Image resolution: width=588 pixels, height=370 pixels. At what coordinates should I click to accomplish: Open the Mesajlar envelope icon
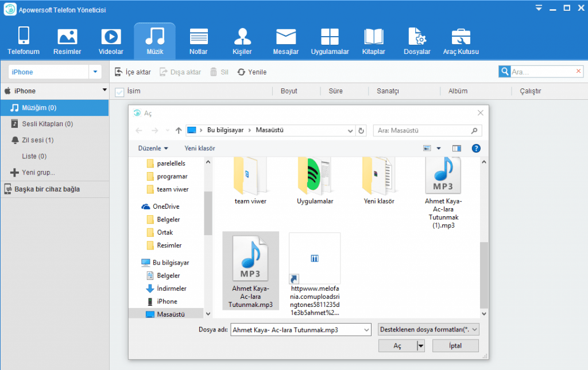(285, 41)
